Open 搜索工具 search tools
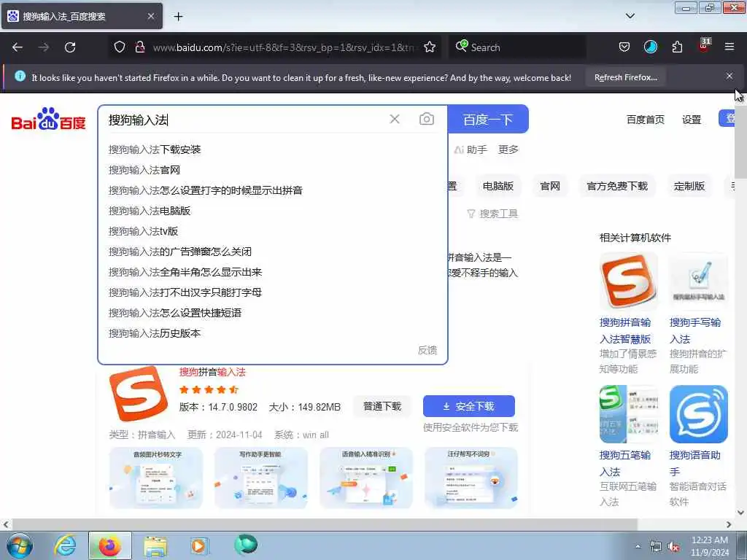The height and width of the screenshot is (560, 747). click(x=492, y=214)
